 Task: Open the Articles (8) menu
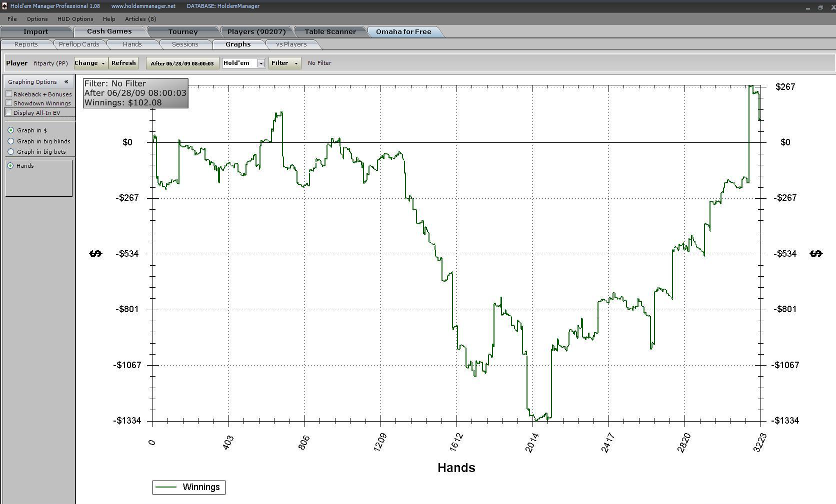pos(140,19)
